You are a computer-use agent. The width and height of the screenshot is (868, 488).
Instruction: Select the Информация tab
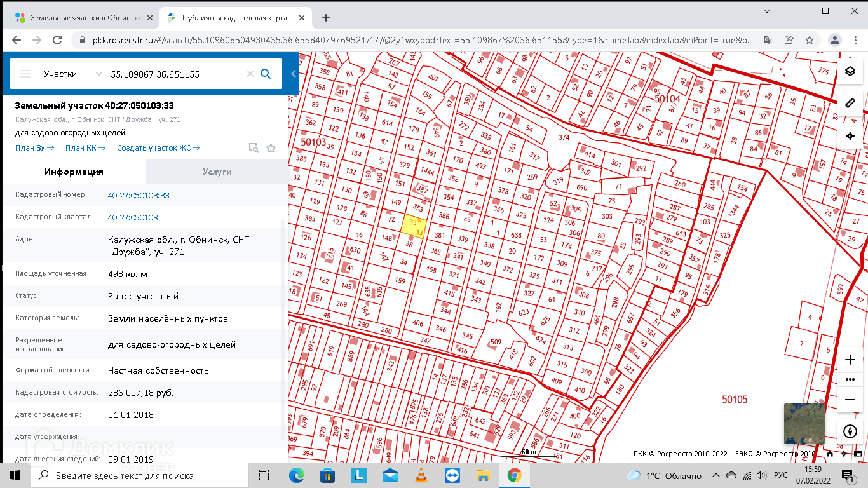tap(74, 172)
